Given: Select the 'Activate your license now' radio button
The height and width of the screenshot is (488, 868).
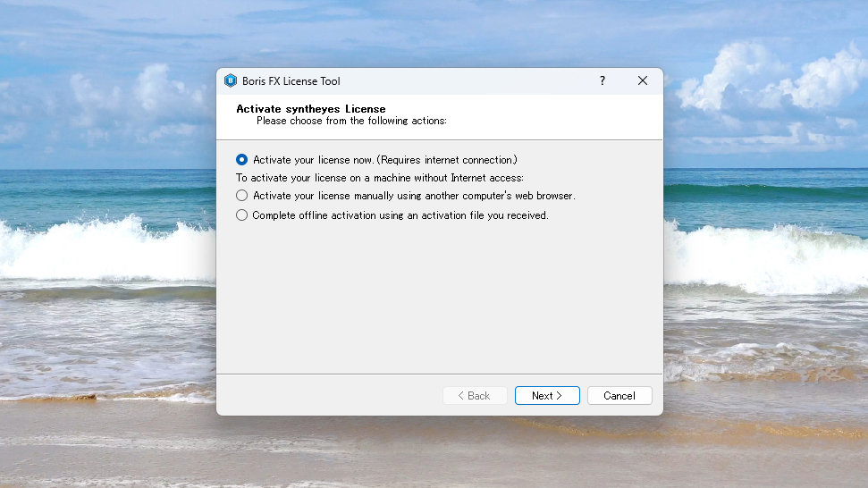Looking at the screenshot, I should pyautogui.click(x=242, y=160).
